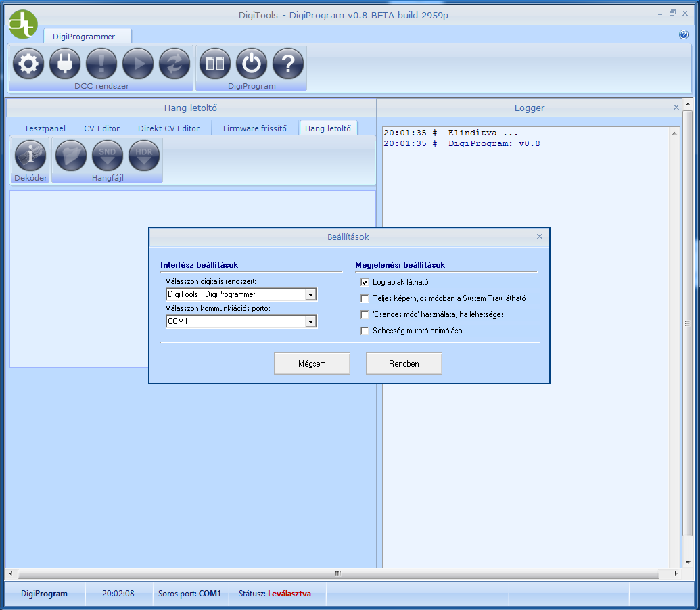The image size is (700, 610).
Task: Click the SND download icon
Action: point(108,156)
